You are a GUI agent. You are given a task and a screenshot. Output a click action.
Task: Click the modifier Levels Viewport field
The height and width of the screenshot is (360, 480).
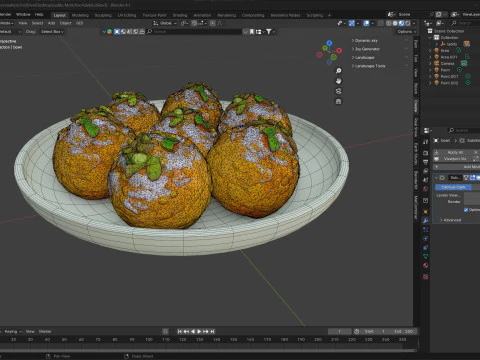coord(472,195)
